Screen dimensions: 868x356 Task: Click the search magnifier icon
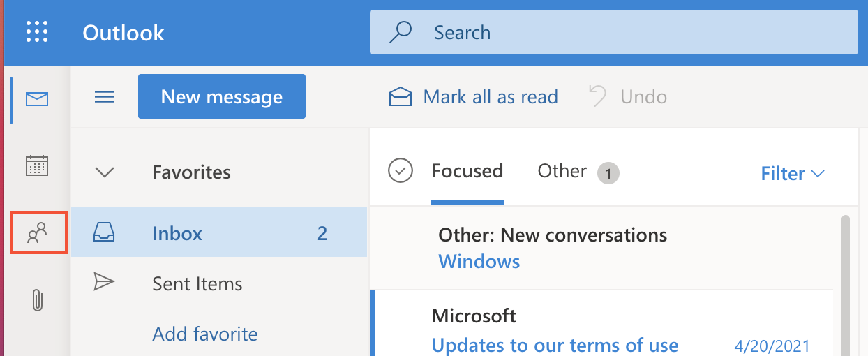(401, 32)
